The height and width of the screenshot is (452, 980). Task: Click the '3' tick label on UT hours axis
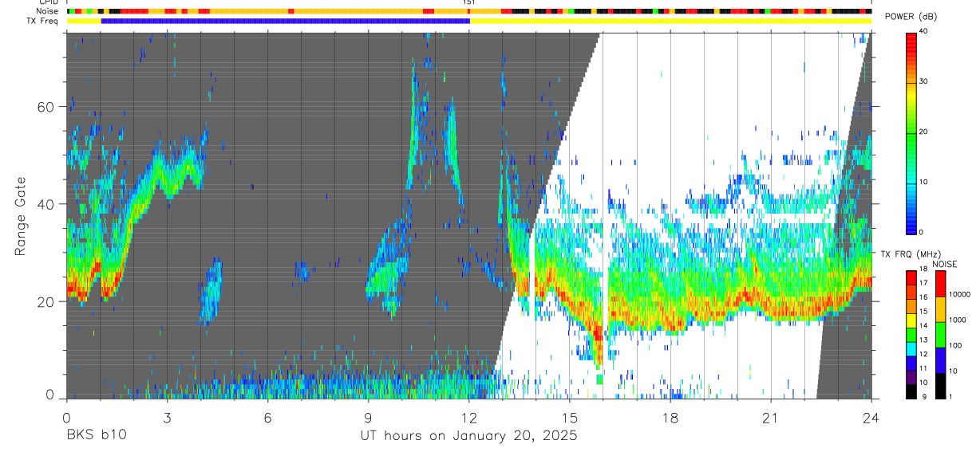(x=167, y=418)
